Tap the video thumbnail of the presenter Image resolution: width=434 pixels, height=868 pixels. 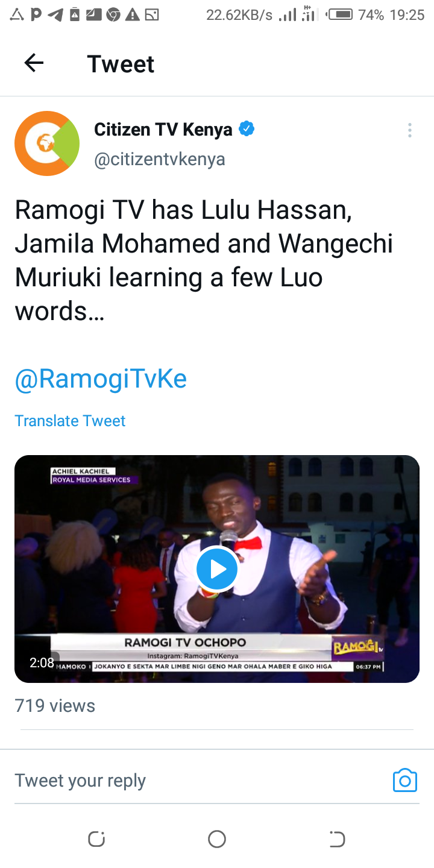(217, 569)
